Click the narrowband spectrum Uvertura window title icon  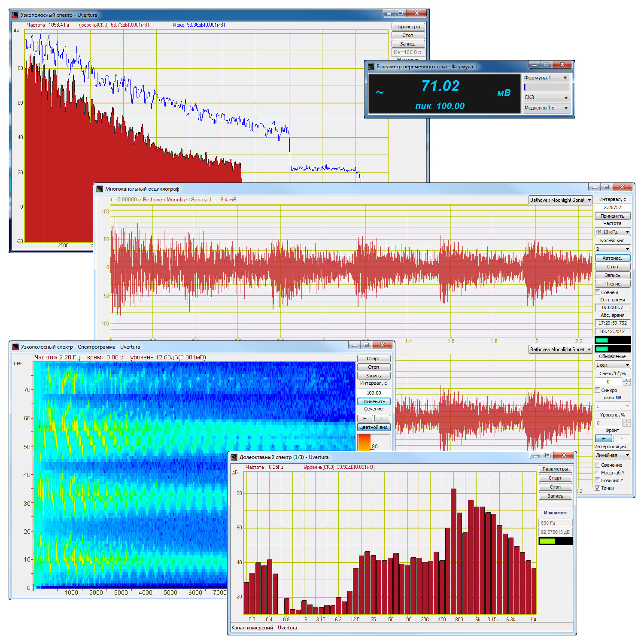15,15
